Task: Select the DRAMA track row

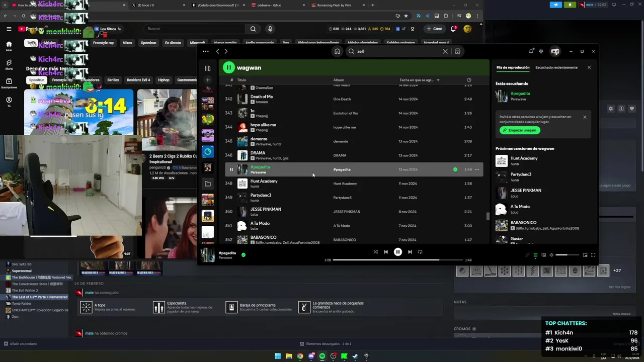Action: pos(354,155)
